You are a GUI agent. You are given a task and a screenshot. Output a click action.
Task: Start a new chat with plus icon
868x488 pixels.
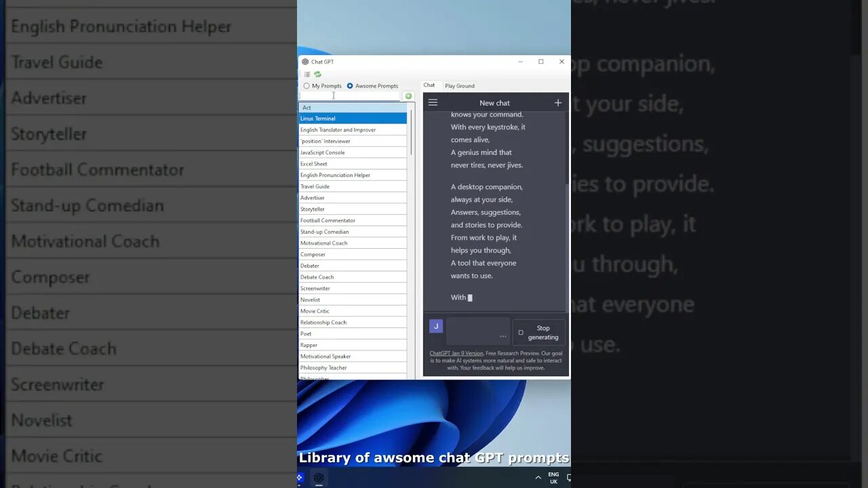coord(558,103)
